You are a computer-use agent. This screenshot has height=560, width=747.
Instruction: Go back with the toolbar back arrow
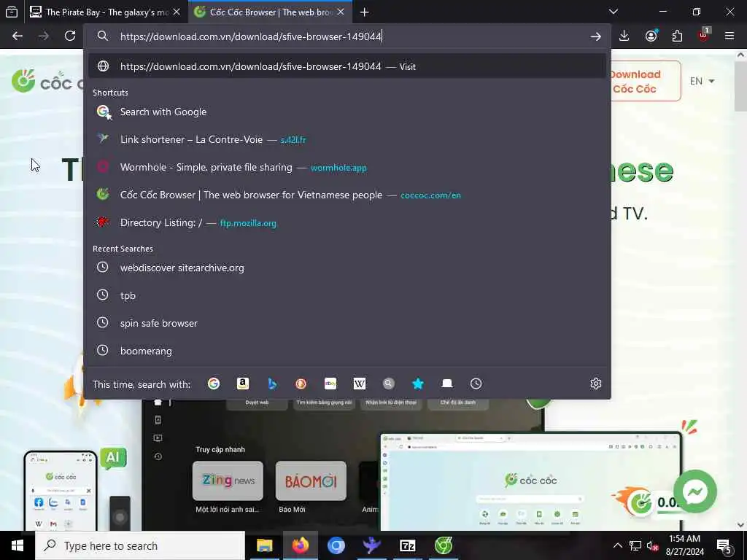point(18,36)
